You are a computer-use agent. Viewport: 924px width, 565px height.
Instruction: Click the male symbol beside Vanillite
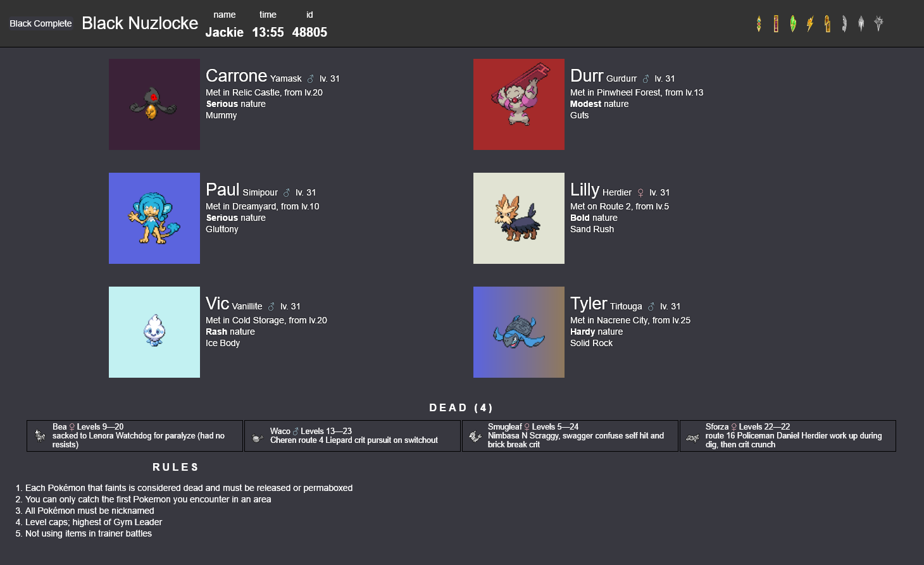(x=272, y=307)
